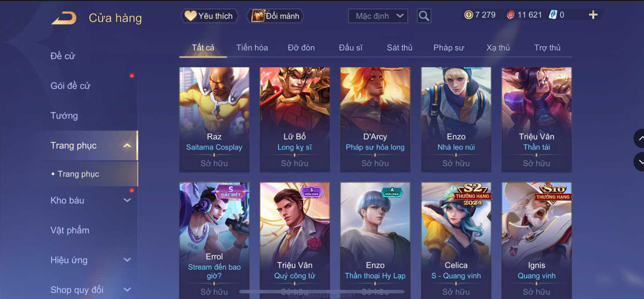Tap the red ruby currency icon

[x=510, y=15]
